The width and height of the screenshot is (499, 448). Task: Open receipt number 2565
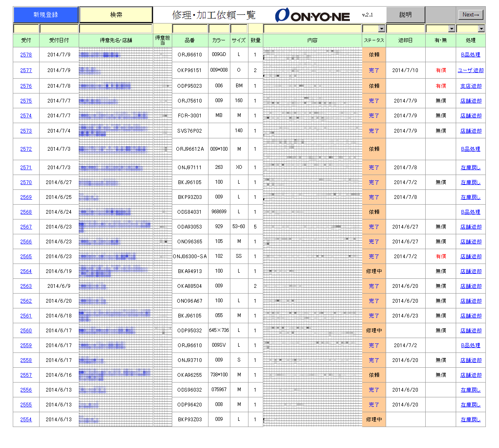pos(26,257)
